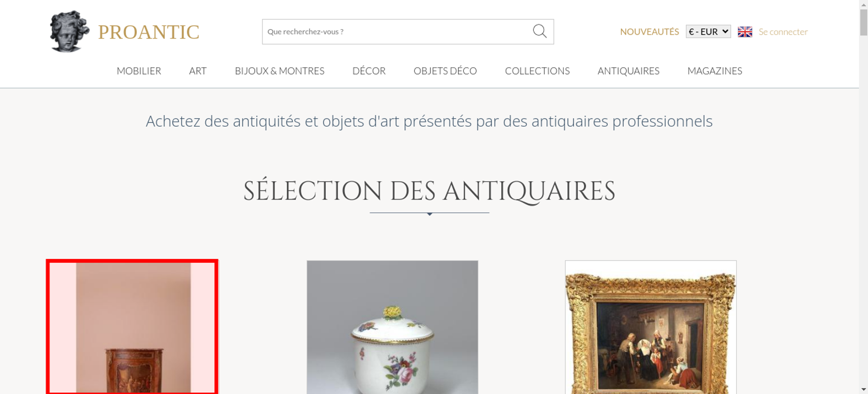The image size is (868, 394).
Task: Click the PROANTIC brand name
Action: coord(148,32)
